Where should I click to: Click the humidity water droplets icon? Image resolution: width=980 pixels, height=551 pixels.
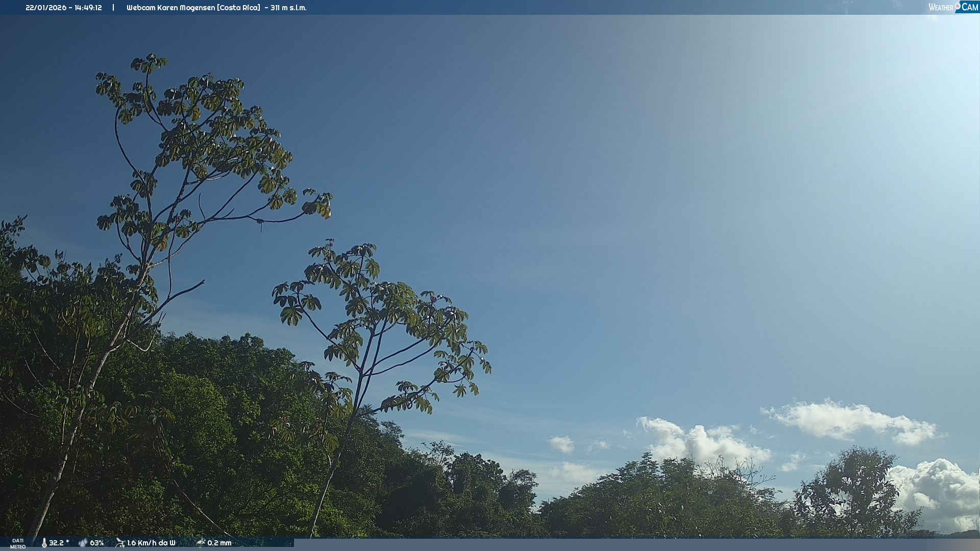pyautogui.click(x=83, y=543)
